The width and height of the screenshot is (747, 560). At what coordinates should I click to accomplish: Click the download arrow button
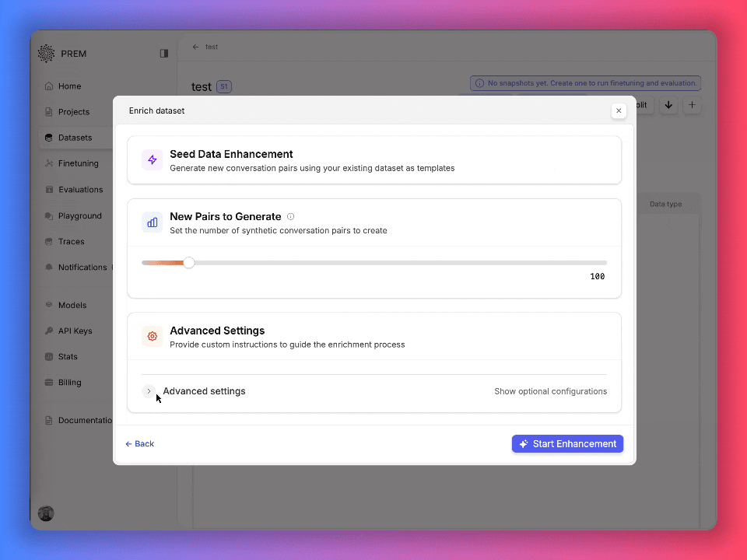[668, 105]
